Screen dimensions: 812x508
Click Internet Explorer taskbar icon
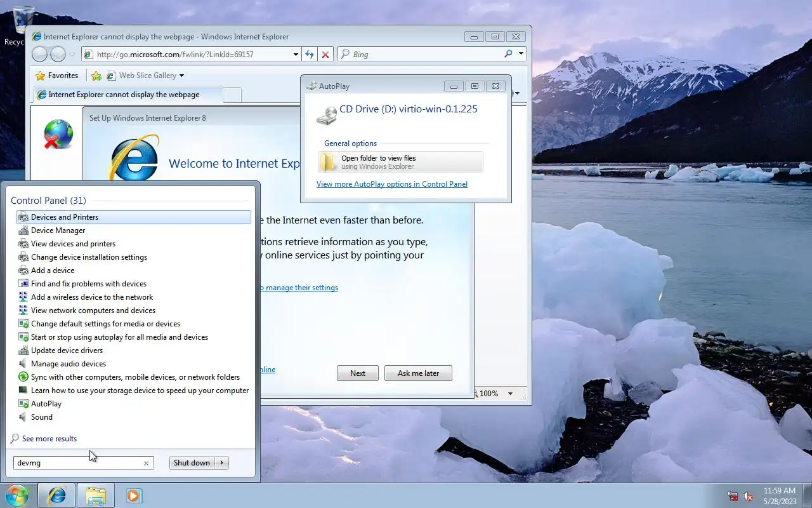click(57, 495)
